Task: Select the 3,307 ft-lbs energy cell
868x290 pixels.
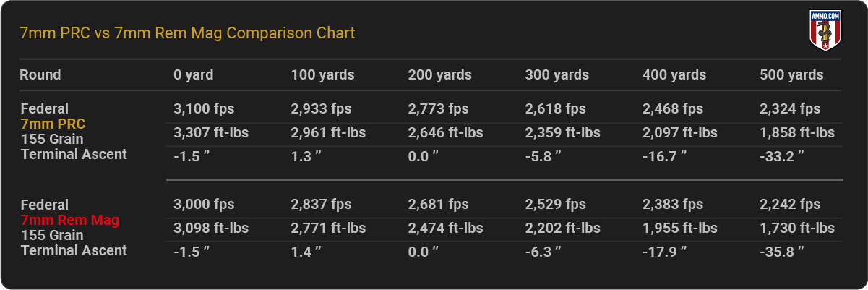Action: 211,132
